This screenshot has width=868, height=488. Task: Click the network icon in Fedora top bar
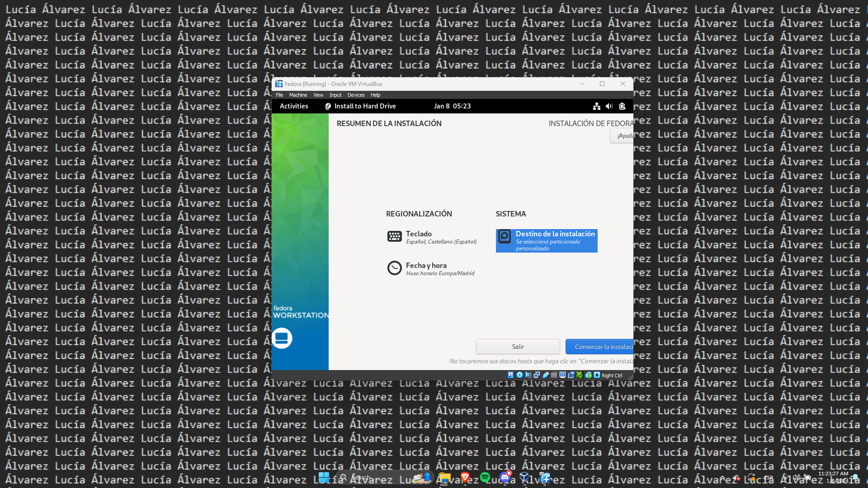(596, 106)
